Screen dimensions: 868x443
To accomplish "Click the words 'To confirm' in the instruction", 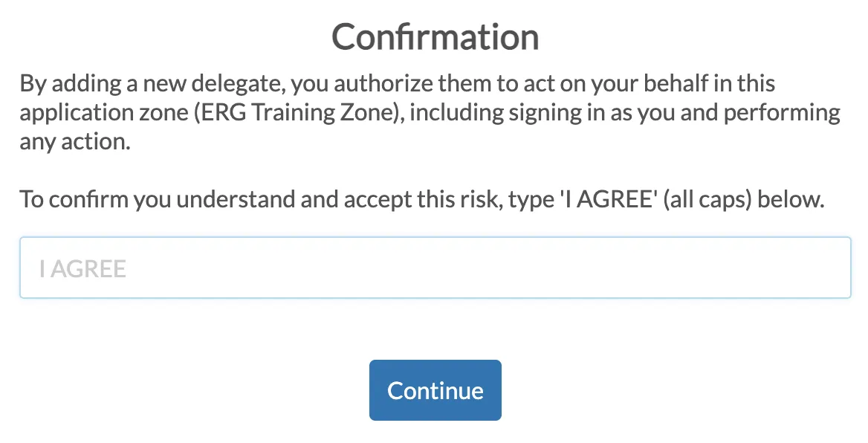I will pos(74,200).
